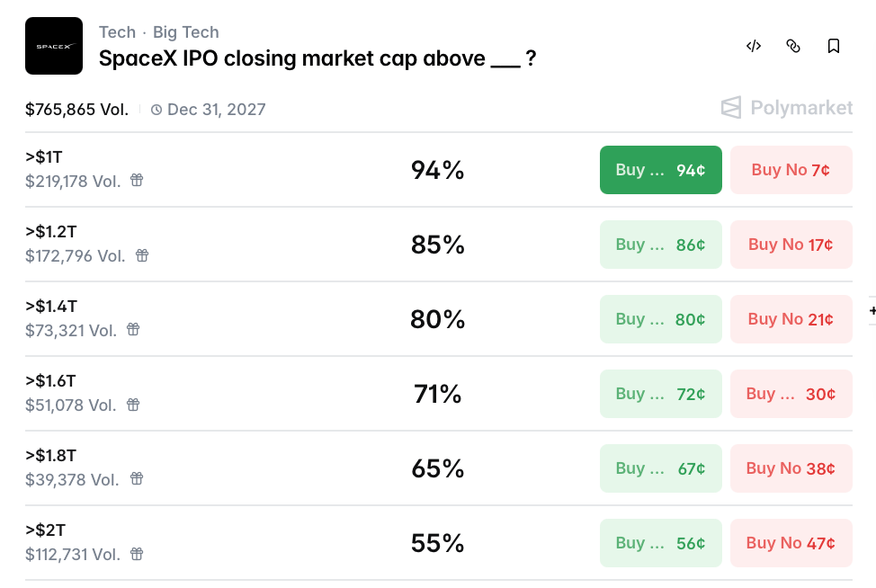This screenshot has width=876, height=588.
Task: Click the embed code icon
Action: click(754, 46)
